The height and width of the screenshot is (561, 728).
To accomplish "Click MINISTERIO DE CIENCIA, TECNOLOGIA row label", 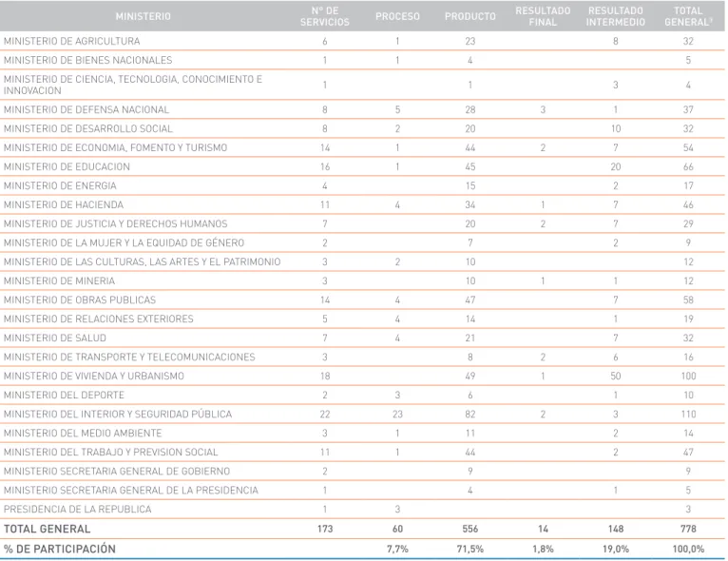I will 133,85.
